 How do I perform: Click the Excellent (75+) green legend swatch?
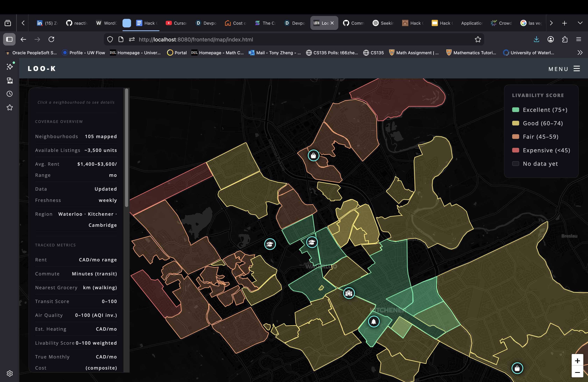[515, 110]
